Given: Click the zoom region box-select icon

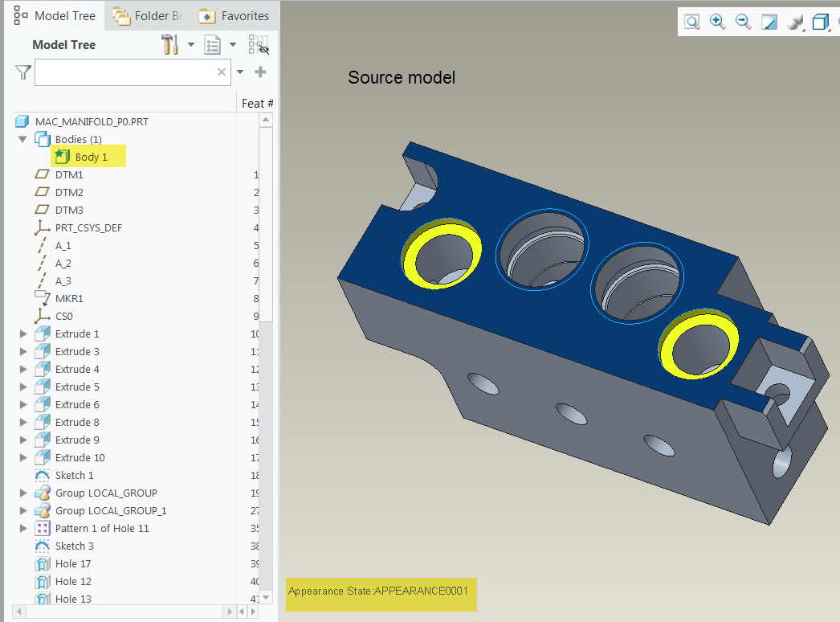Looking at the screenshot, I should (x=691, y=22).
